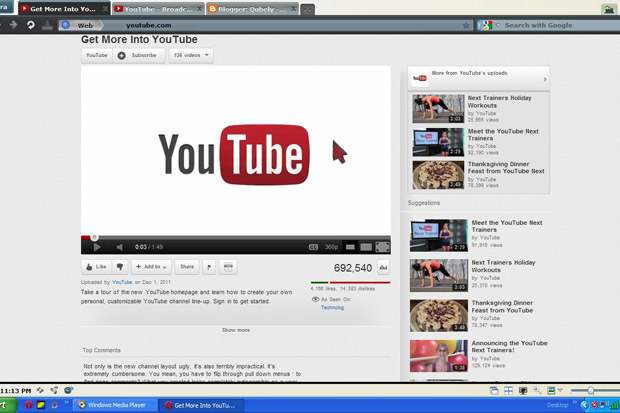Open suggested Next Trainers Holiday Workouts title
The image size is (620, 413).
(x=503, y=266)
